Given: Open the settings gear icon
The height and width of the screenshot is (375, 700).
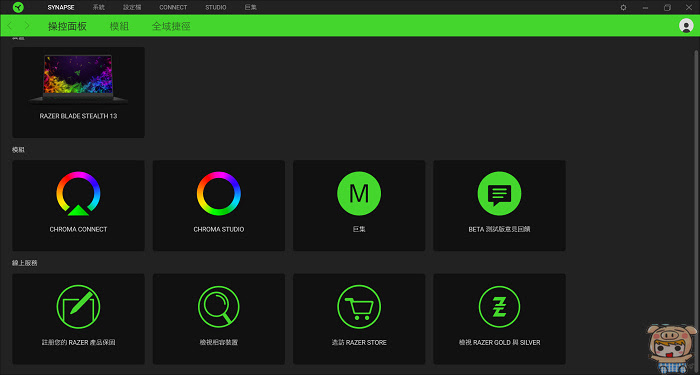Looking at the screenshot, I should [624, 8].
